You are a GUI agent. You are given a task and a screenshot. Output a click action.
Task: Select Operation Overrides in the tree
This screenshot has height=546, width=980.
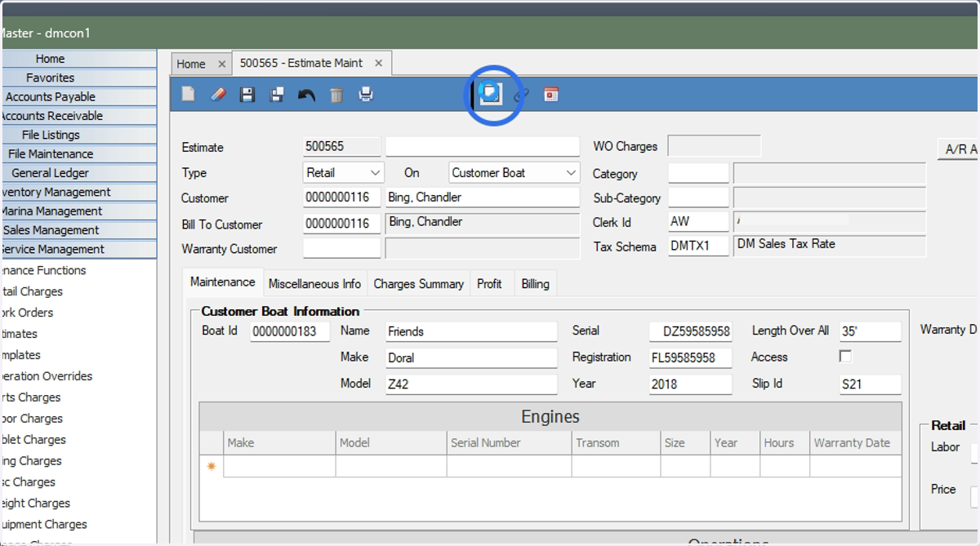(47, 376)
